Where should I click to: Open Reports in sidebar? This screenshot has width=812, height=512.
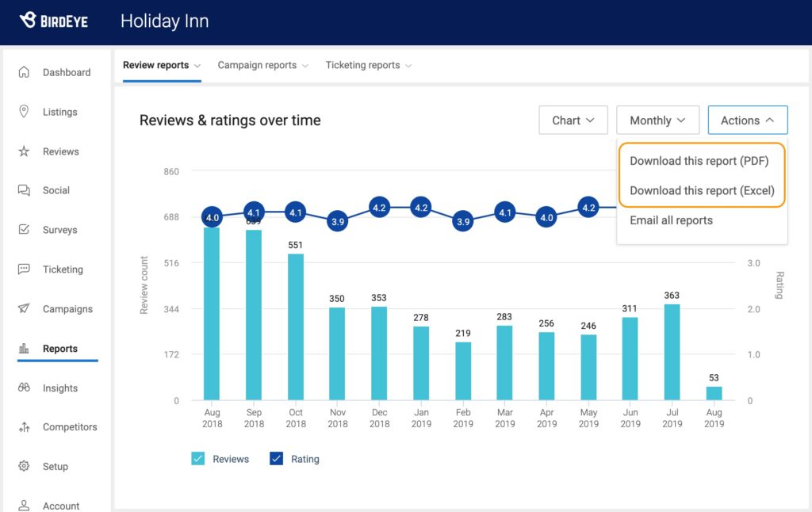point(60,349)
